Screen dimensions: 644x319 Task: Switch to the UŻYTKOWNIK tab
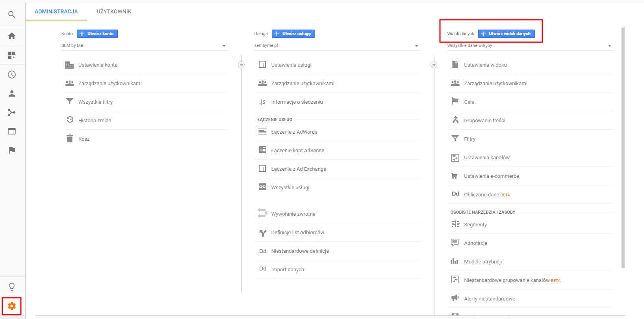click(114, 11)
